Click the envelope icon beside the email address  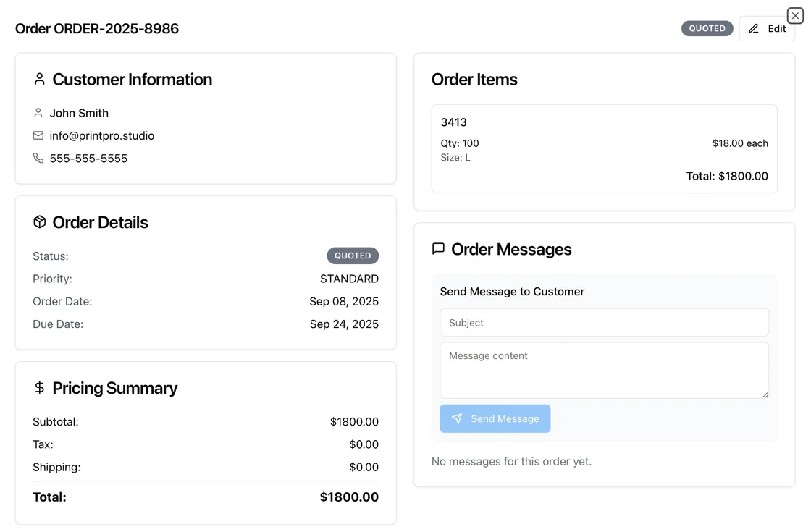[38, 135]
